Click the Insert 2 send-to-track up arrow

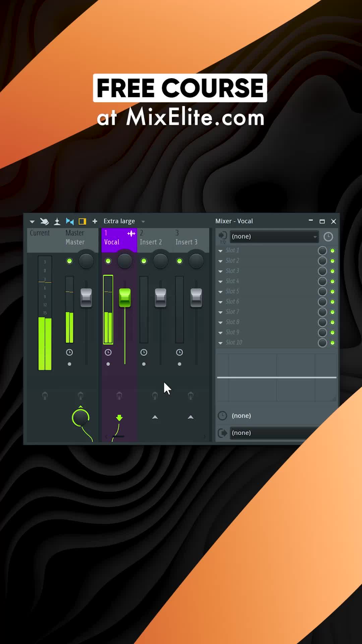(155, 417)
